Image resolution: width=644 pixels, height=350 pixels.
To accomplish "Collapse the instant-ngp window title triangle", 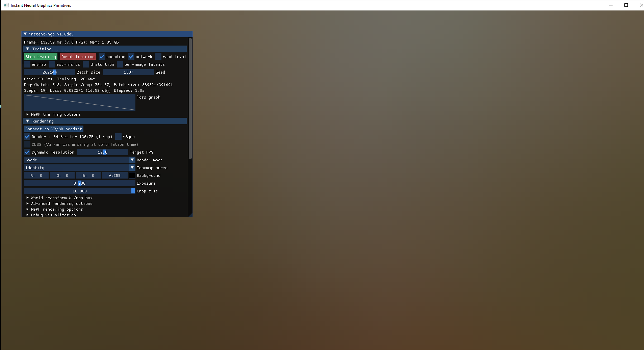I will (x=25, y=34).
